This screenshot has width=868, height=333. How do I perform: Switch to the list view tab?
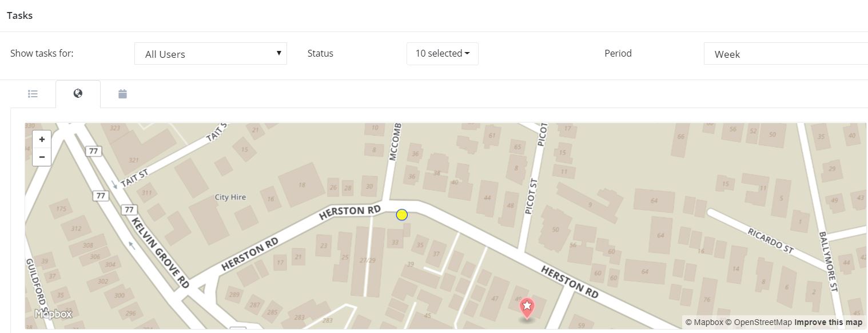33,94
